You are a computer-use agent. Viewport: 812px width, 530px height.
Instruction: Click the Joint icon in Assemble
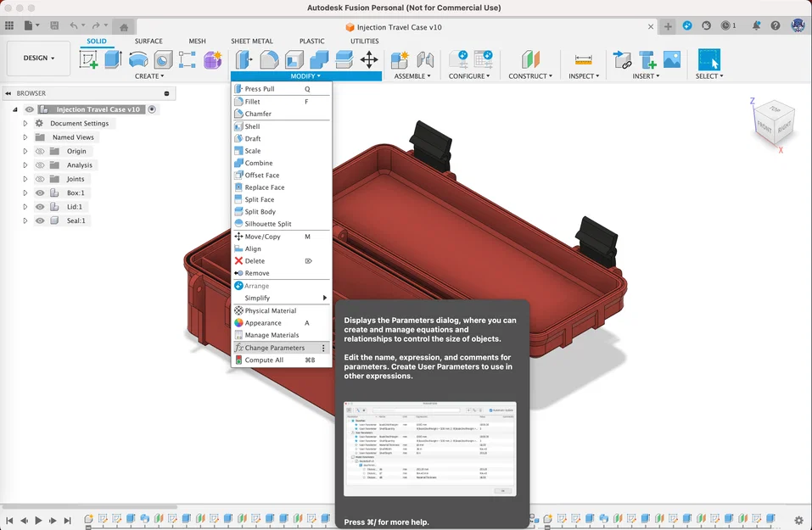[x=425, y=59]
